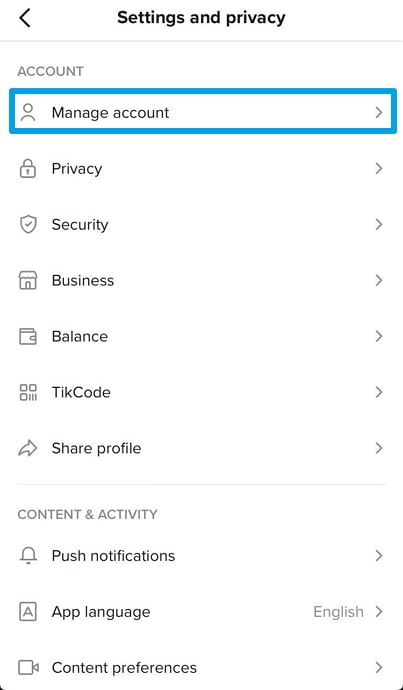The width and height of the screenshot is (403, 690).
Task: Click the TikCode QR icon
Action: [x=28, y=392]
